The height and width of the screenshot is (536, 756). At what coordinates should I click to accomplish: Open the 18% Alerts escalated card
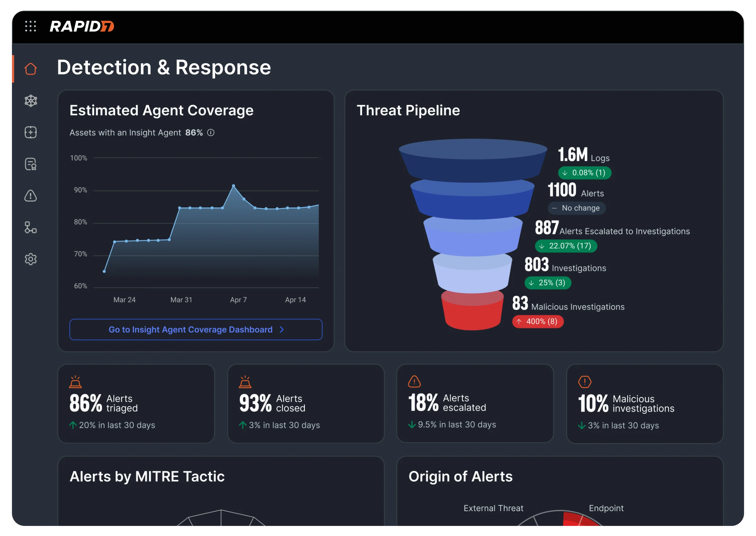[x=475, y=403]
